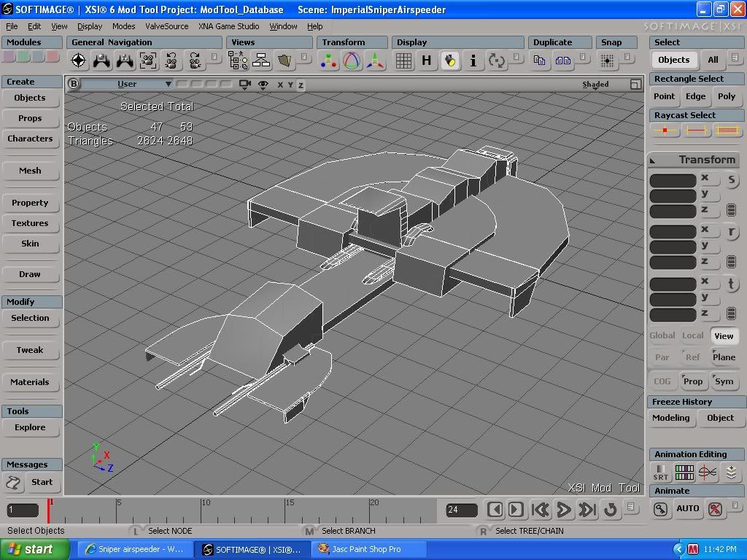The image size is (747, 560).
Task: Open the Snap header menu
Action: click(x=616, y=42)
